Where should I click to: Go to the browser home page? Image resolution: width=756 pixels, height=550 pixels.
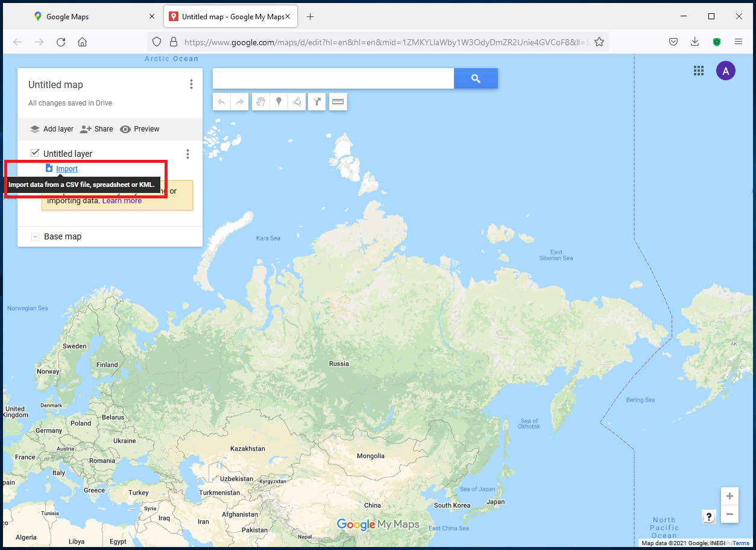(83, 42)
